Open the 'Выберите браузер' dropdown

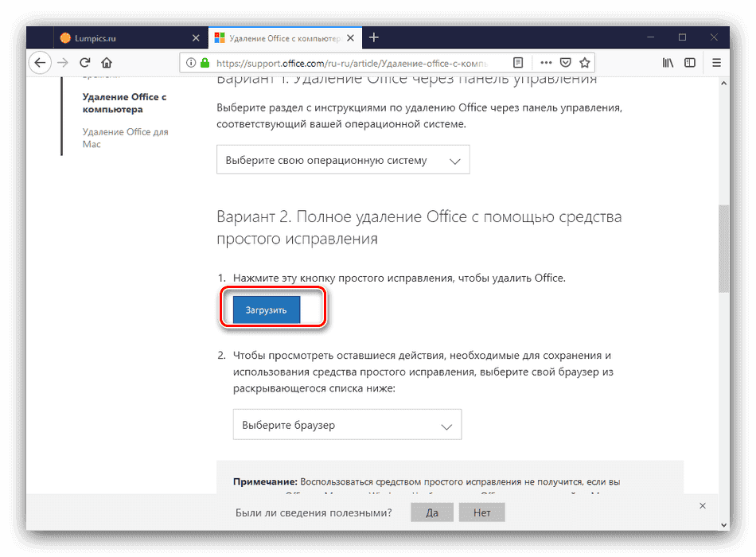(x=347, y=424)
